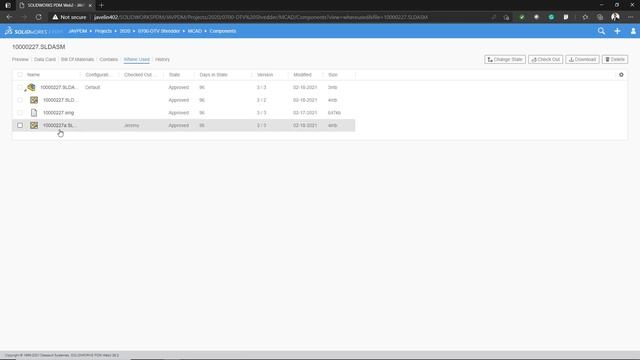
Task: Reload the page with browser refresh icon
Action: [38, 17]
